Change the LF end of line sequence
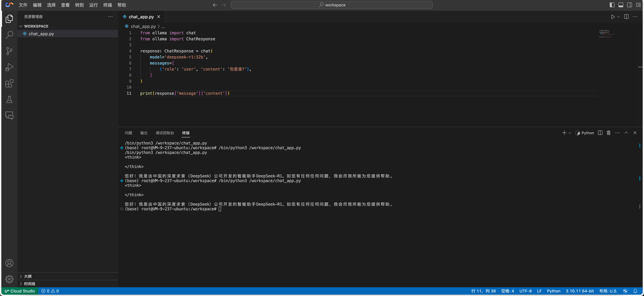This screenshot has height=296, width=644. (x=539, y=291)
